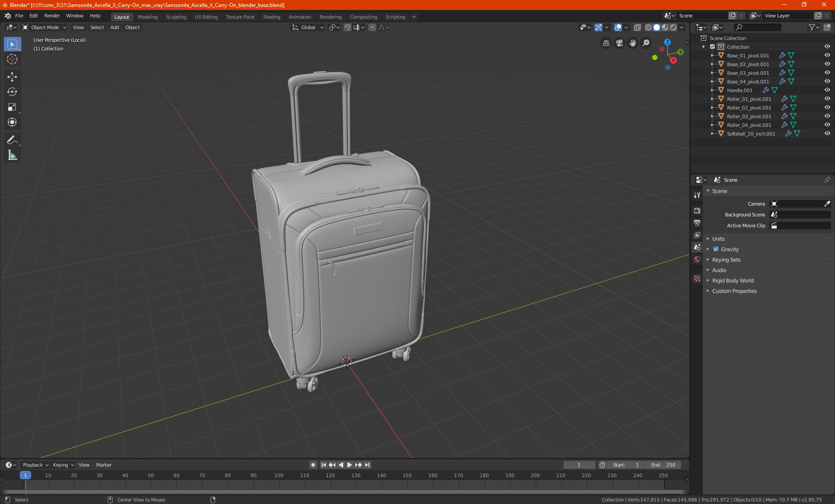Expand the Units panel
This screenshot has height=504, width=835.
click(x=718, y=239)
